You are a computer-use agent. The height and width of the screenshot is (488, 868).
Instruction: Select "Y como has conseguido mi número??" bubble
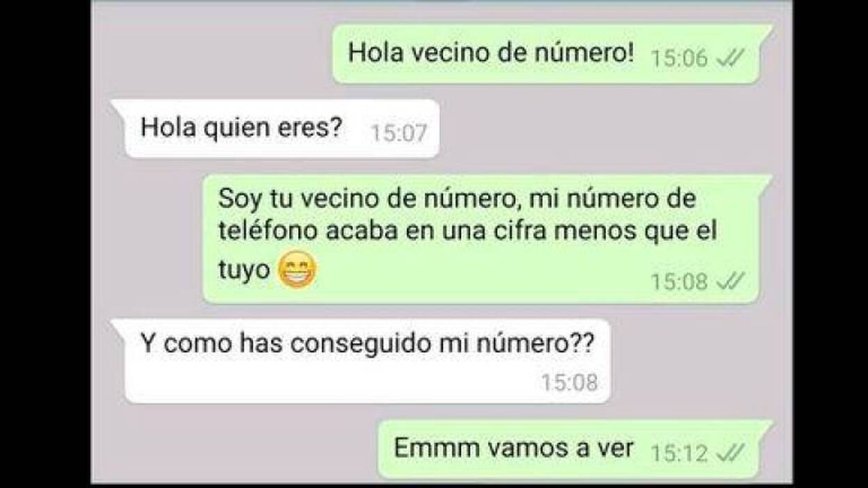coord(361,361)
